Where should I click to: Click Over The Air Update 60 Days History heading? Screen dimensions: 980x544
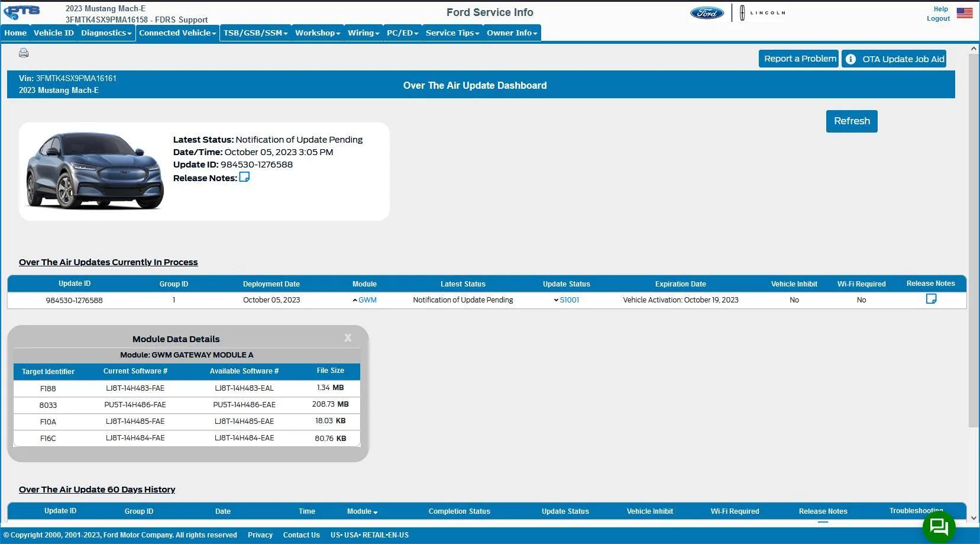tap(97, 490)
